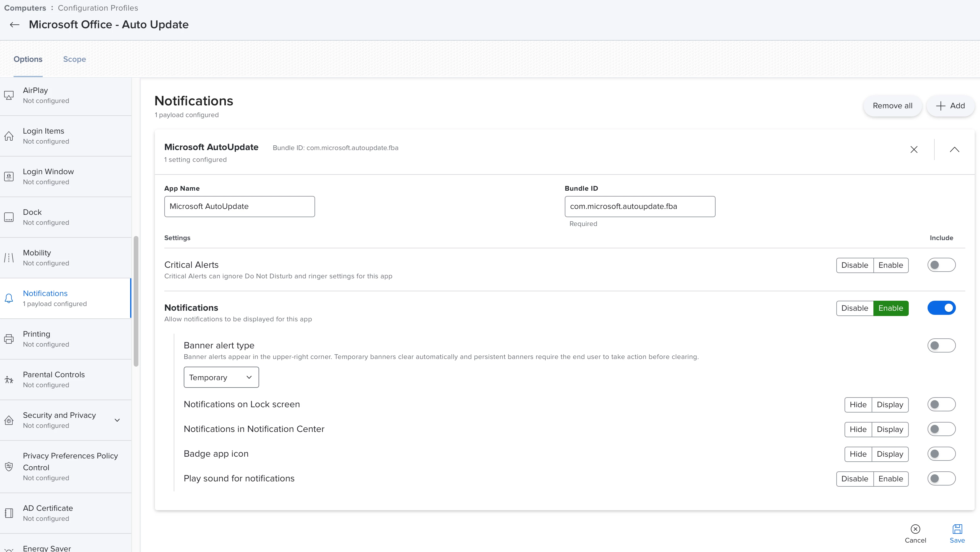Click the Dock sidebar icon
Image resolution: width=980 pixels, height=552 pixels.
[9, 217]
